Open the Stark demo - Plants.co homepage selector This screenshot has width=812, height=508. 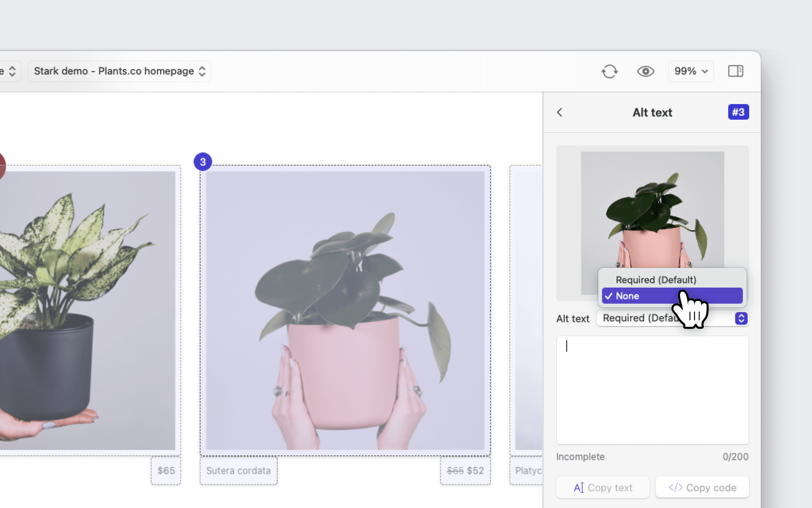tap(120, 71)
